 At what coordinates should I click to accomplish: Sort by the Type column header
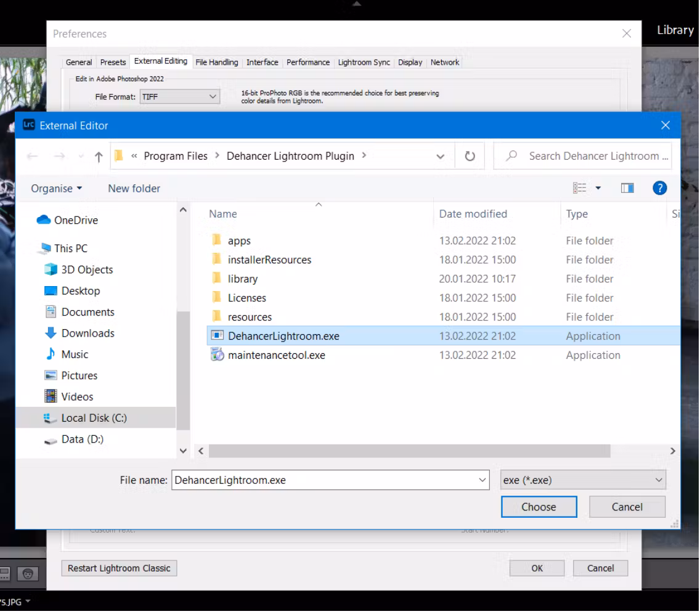coord(577,214)
